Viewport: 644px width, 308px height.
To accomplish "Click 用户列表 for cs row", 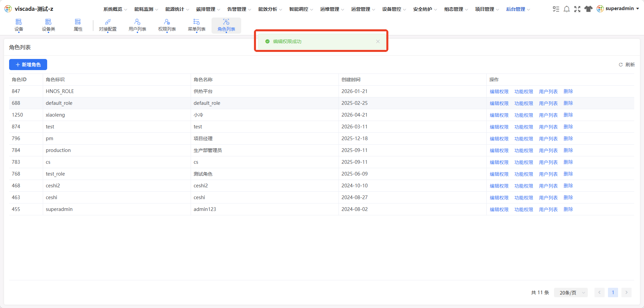I will point(548,162).
